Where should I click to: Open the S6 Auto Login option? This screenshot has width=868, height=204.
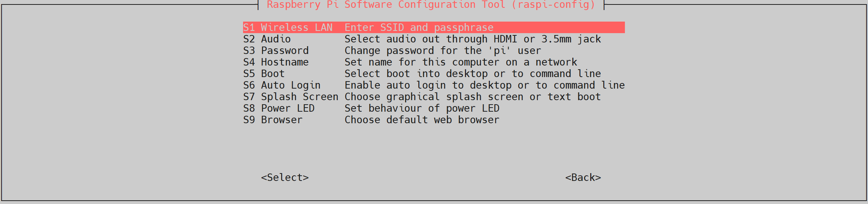[282, 85]
